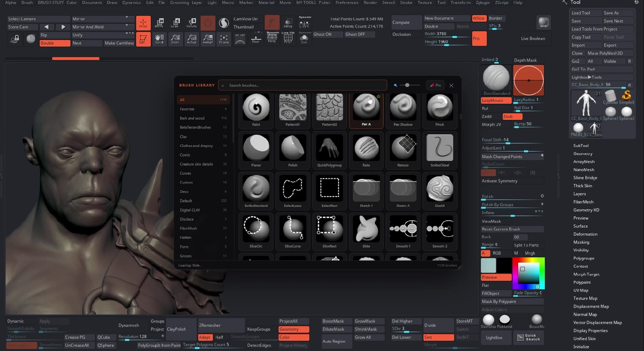Open the Alpha menu
Screen dimensions: 644x351
pos(11,2)
